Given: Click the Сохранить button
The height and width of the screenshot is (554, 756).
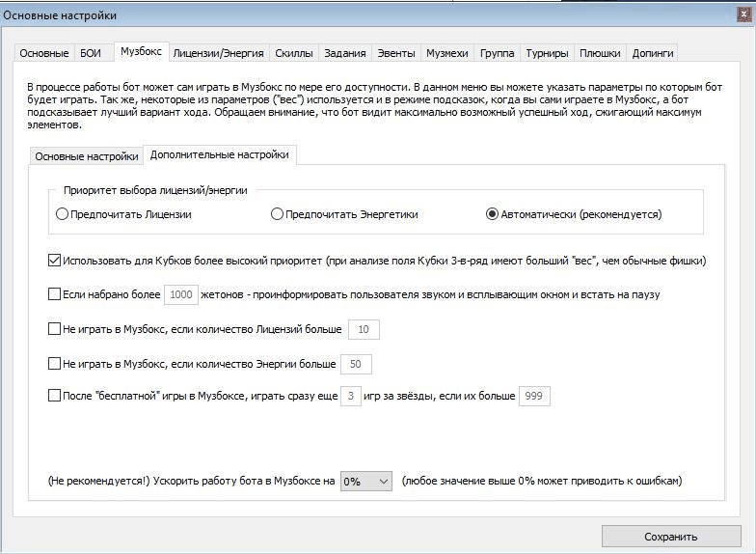Looking at the screenshot, I should [671, 537].
